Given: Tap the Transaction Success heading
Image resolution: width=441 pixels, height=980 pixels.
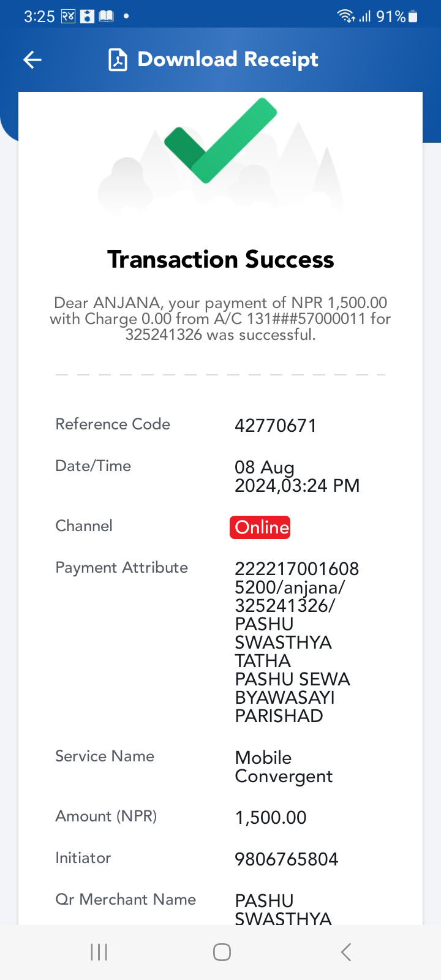Looking at the screenshot, I should pos(221,260).
